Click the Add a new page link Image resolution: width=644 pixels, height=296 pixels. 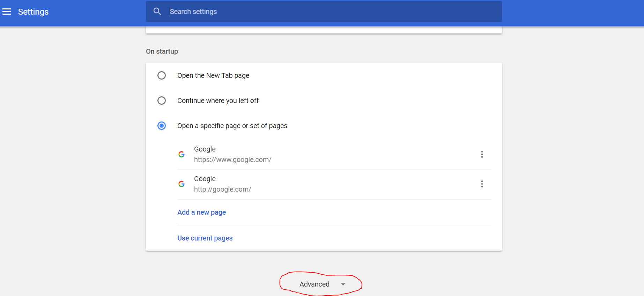201,212
